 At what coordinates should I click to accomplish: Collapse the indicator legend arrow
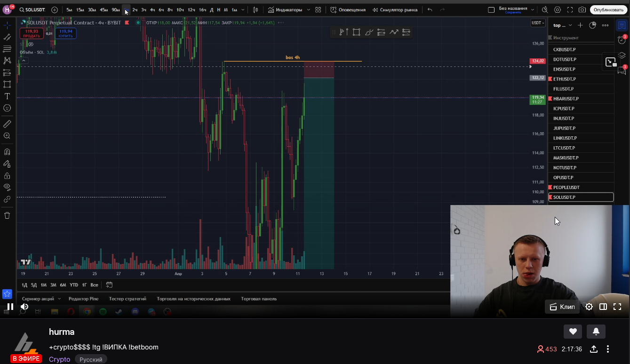pyautogui.click(x=24, y=60)
